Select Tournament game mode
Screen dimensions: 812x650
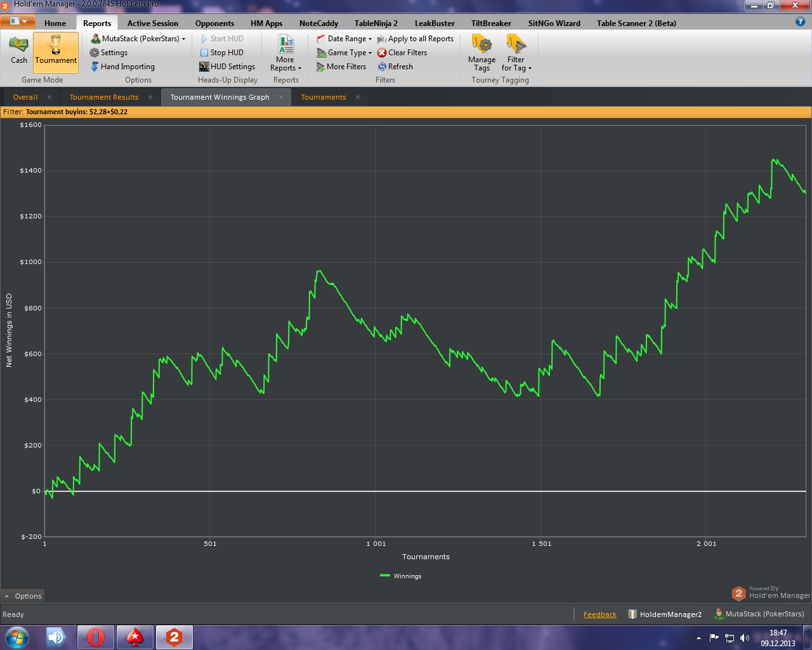56,52
